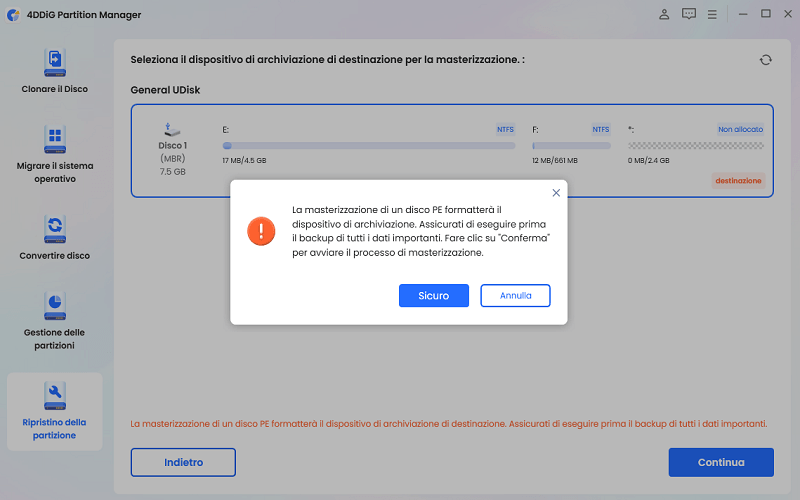Click the dialog warning message text
This screenshot has width=800, height=500.
pyautogui.click(x=421, y=231)
